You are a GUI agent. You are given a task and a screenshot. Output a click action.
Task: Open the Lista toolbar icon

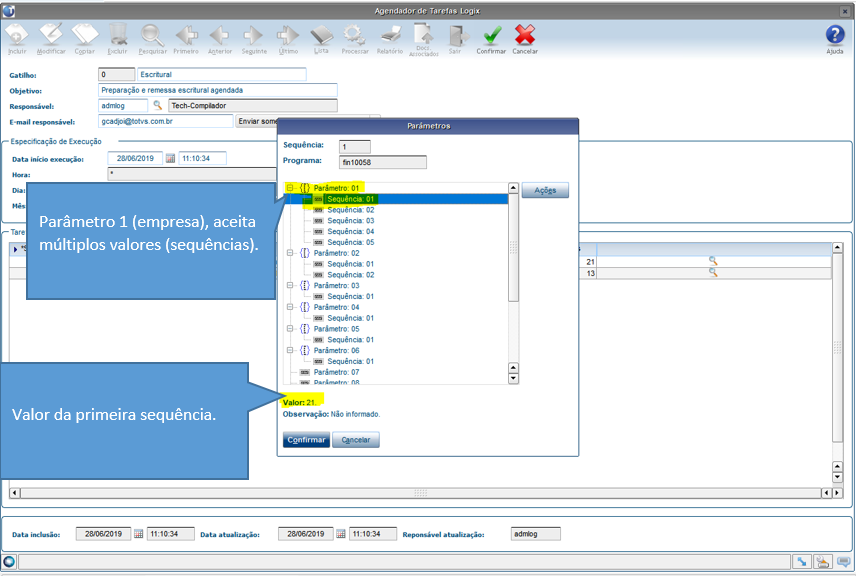click(322, 35)
